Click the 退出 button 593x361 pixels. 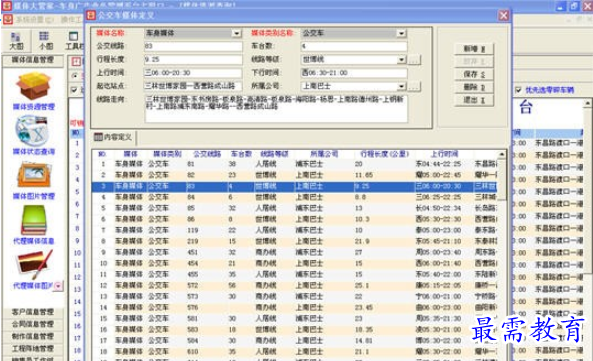coord(474,100)
